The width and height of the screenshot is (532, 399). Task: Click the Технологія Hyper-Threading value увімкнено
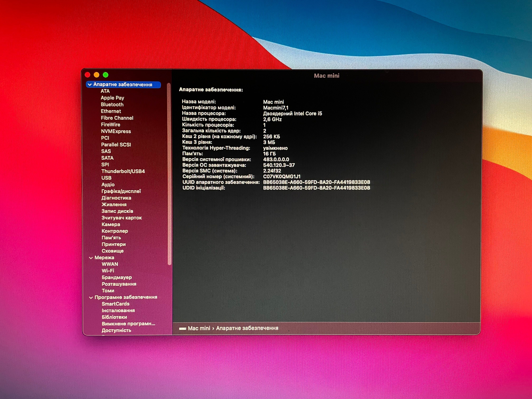click(x=275, y=148)
